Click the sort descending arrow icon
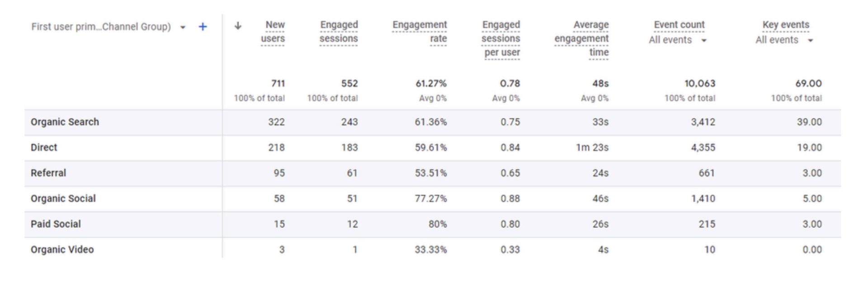The image size is (868, 288). [x=238, y=26]
